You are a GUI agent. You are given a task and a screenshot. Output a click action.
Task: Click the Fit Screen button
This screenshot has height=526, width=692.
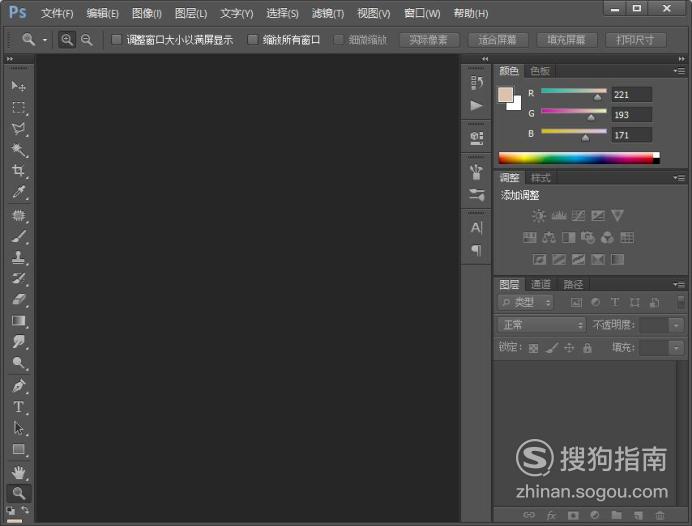[x=497, y=40]
